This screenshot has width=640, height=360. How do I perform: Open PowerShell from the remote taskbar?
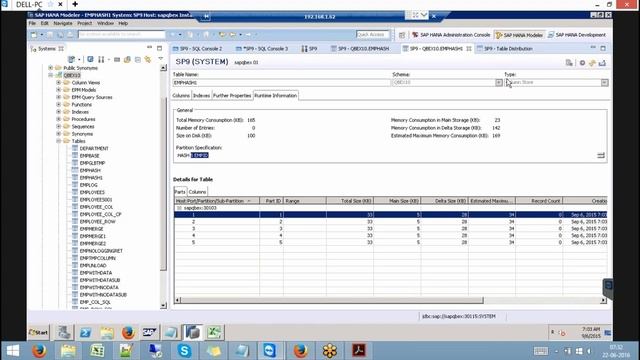click(x=85, y=332)
